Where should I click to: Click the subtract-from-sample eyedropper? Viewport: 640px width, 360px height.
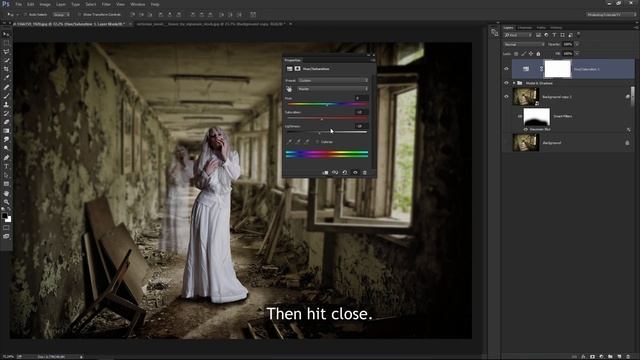pyautogui.click(x=307, y=142)
